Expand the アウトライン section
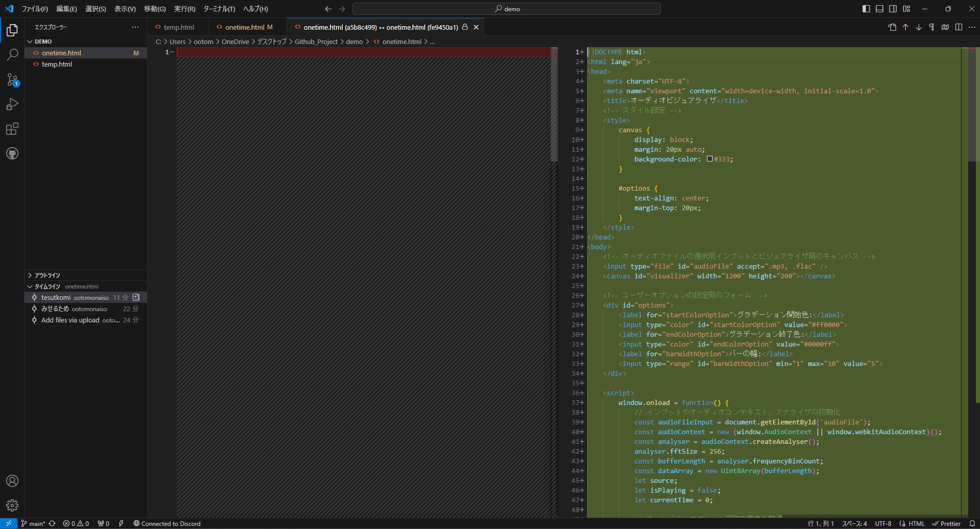Image resolution: width=980 pixels, height=529 pixels. (x=47, y=275)
